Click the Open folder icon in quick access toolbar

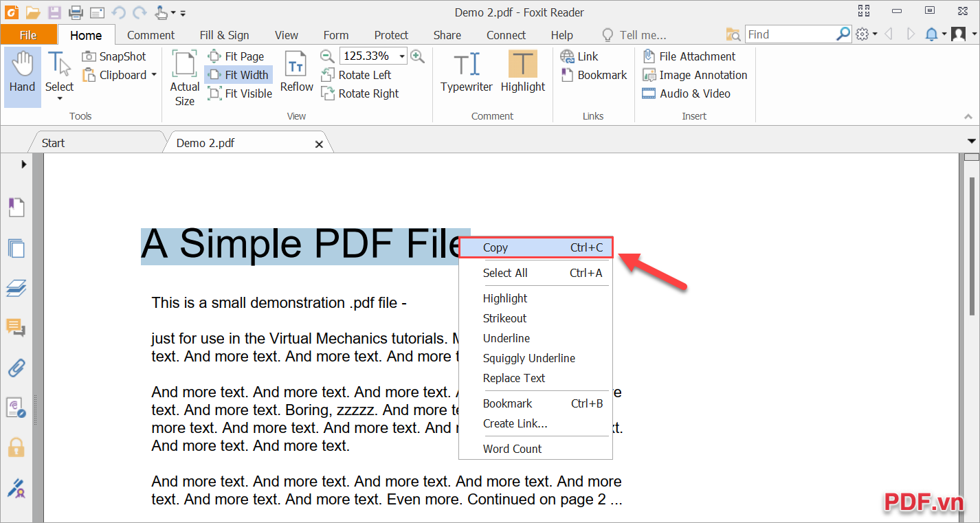[32, 12]
